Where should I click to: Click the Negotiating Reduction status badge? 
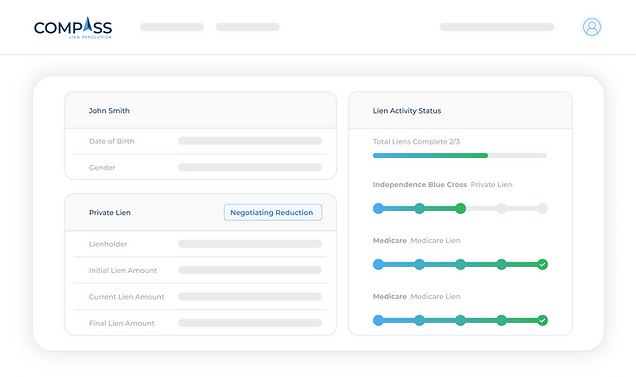273,212
